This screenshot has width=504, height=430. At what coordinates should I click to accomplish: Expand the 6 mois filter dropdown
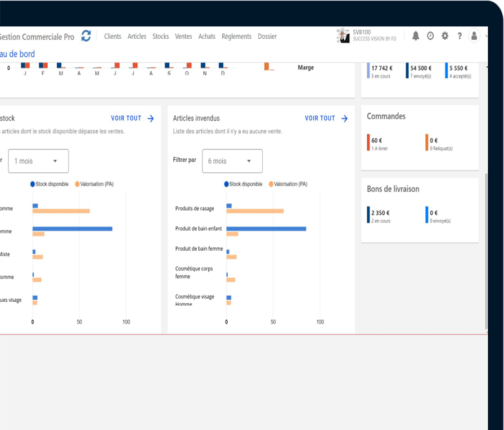click(x=232, y=161)
